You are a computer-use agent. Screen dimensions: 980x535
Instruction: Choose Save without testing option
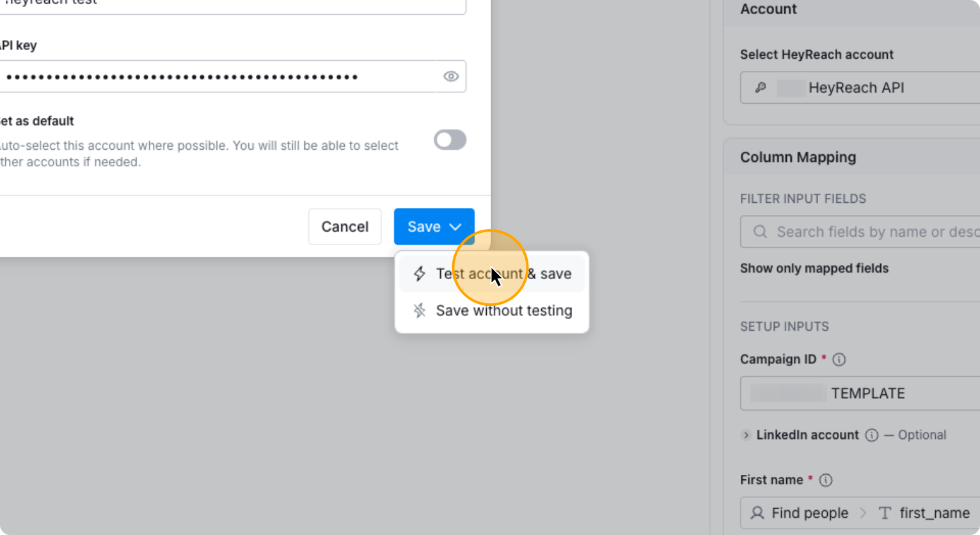(x=503, y=310)
